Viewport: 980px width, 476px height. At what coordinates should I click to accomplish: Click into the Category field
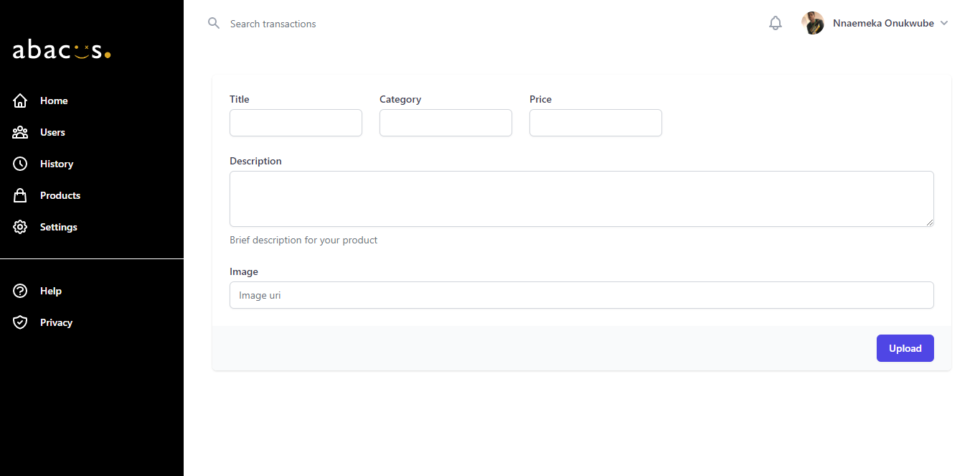(x=446, y=123)
